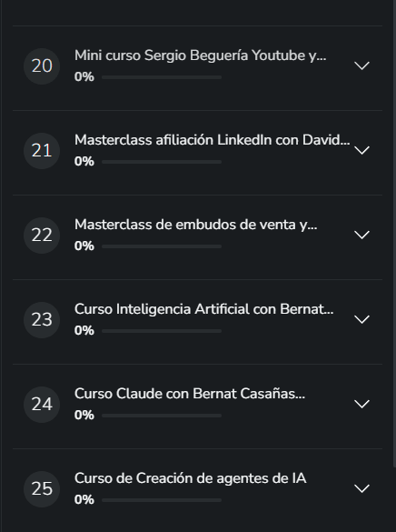
Task: Expand Masterclass de embudos de venta chevron
Action: click(x=361, y=235)
